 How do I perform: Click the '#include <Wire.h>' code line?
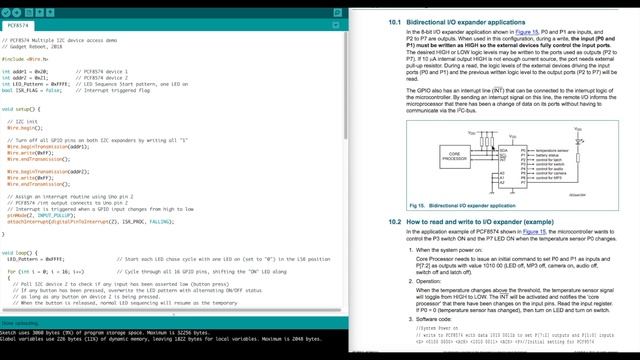point(25,59)
